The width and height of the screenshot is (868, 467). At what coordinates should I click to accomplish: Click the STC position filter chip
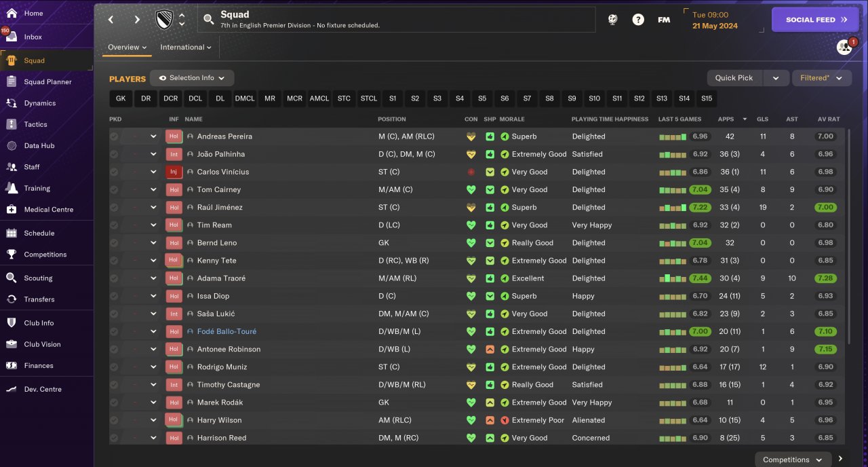coord(344,98)
